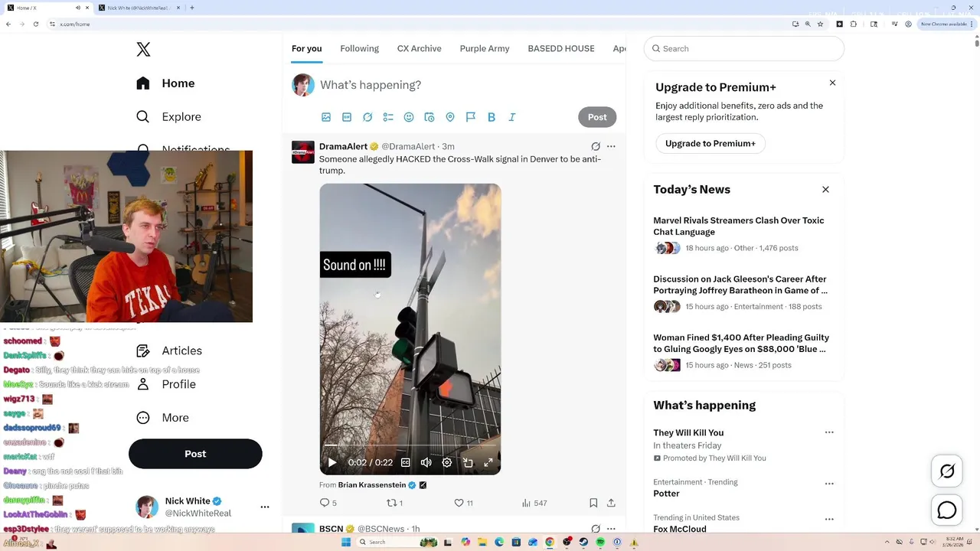Like the DramaAlert post

pyautogui.click(x=463, y=503)
